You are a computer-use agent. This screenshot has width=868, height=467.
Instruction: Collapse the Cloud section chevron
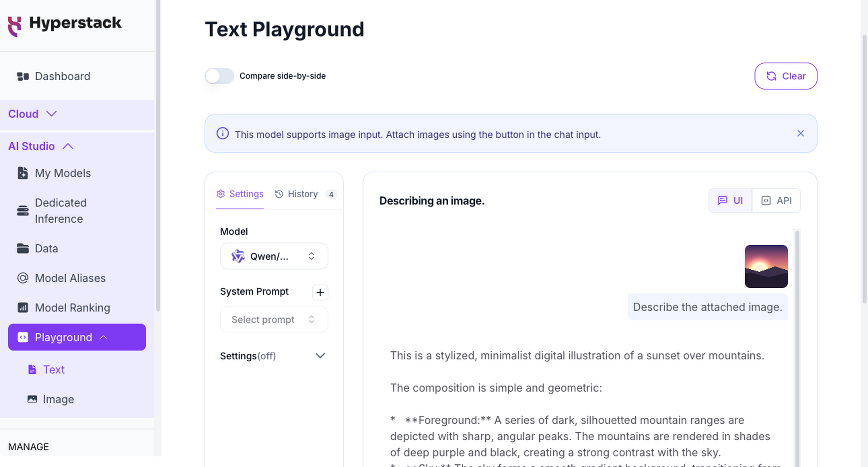coord(51,114)
